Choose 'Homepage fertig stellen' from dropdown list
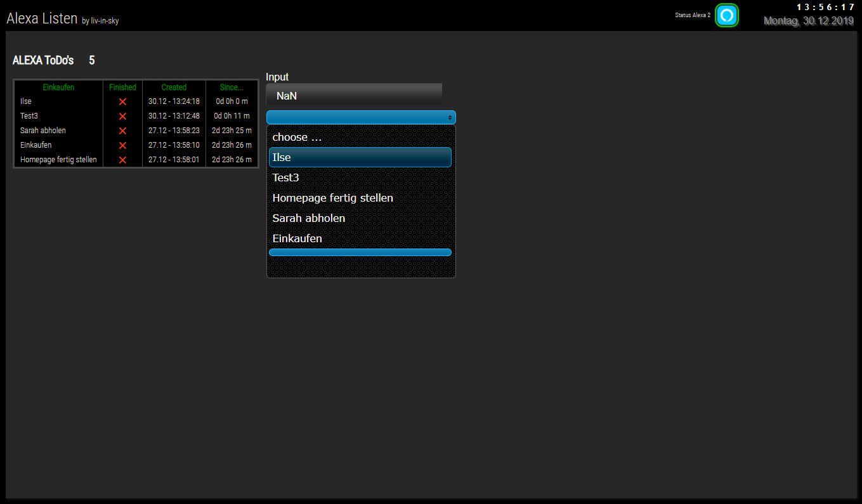The width and height of the screenshot is (862, 504). (x=360, y=198)
